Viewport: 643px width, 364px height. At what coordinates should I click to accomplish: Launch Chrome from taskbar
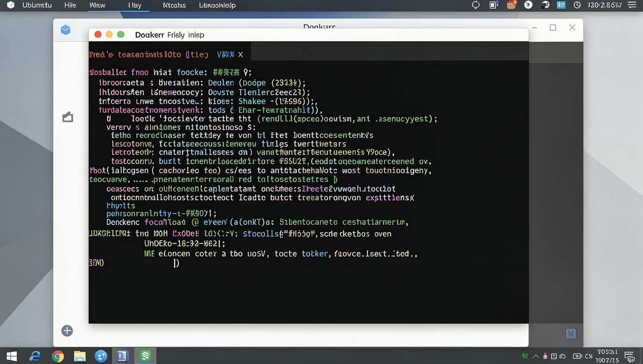coord(58,356)
